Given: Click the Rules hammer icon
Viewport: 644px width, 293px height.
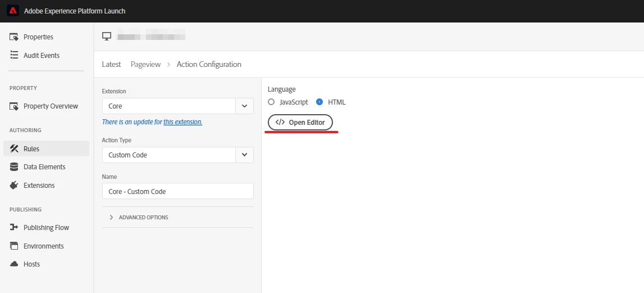Looking at the screenshot, I should [15, 149].
